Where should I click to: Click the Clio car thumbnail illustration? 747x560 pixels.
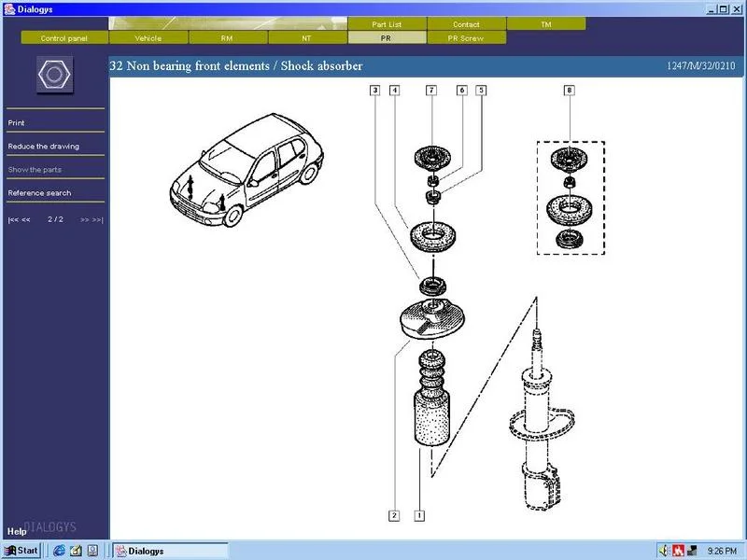pyautogui.click(x=247, y=170)
